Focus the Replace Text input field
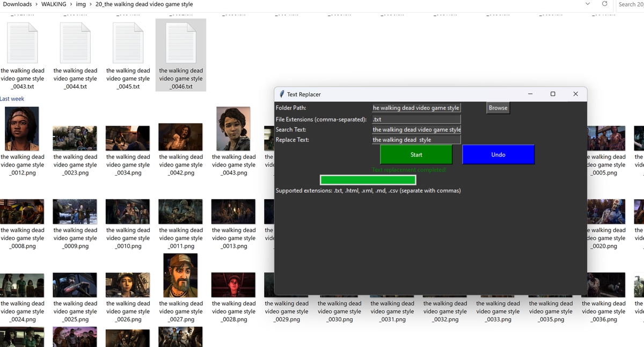 tap(416, 140)
